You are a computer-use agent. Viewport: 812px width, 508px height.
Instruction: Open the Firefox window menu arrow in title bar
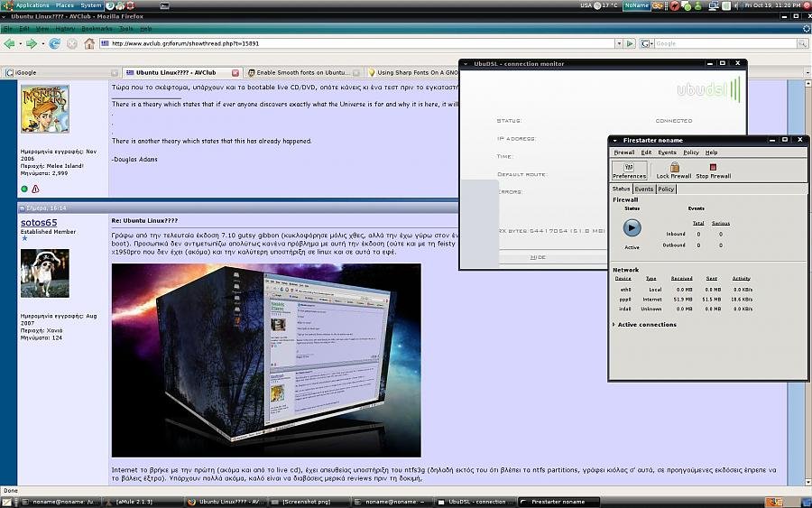4,16
